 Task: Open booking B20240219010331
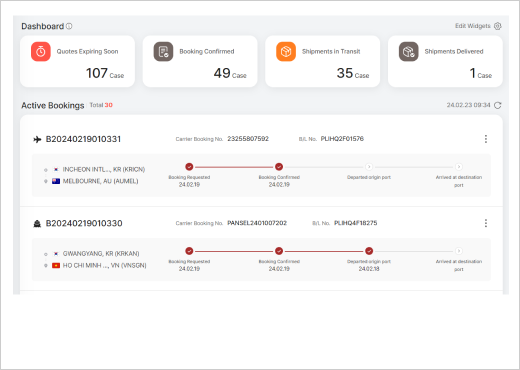[x=83, y=139]
